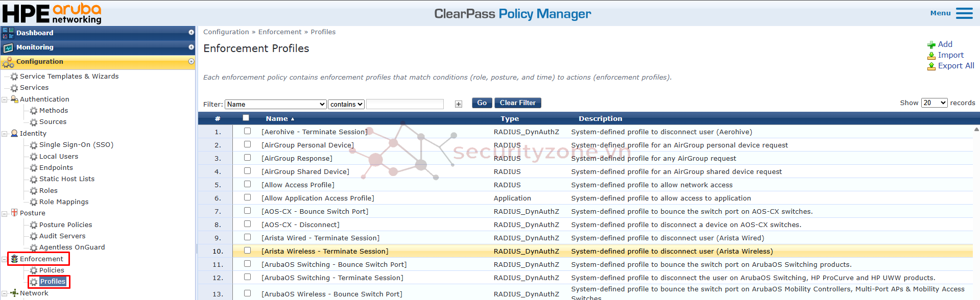Viewport: 980px width, 300px height.
Task: Click gear icon beside Methods
Action: point(34,111)
